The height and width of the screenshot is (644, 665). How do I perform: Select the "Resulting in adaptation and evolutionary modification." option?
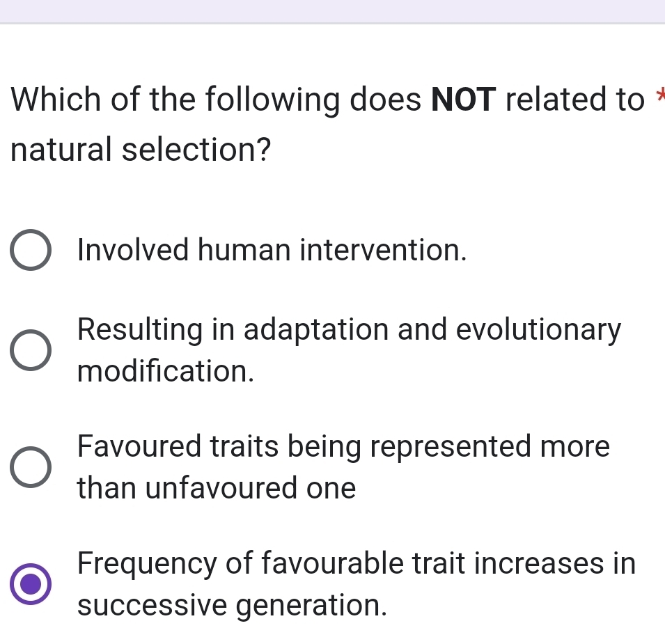pos(30,350)
